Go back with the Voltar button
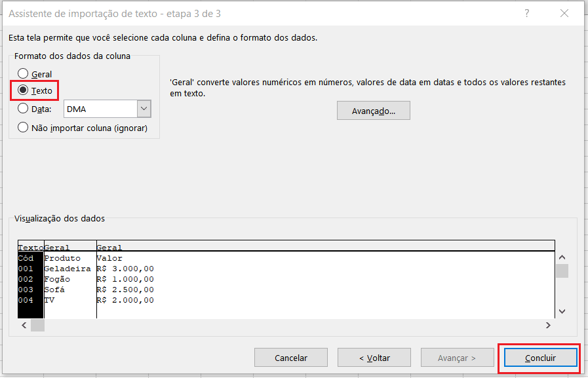Screen dimensions: 588x378 [x=374, y=358]
